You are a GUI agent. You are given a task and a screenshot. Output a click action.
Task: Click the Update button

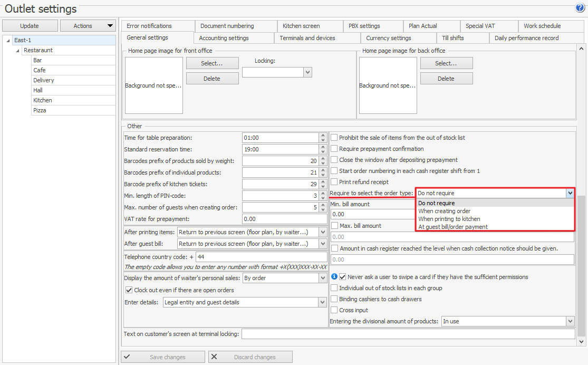(x=30, y=26)
